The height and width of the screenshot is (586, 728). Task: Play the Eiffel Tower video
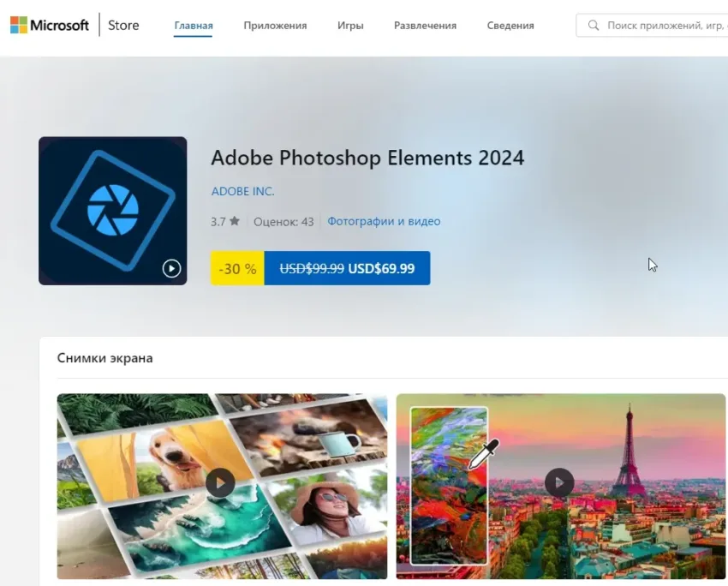(559, 483)
